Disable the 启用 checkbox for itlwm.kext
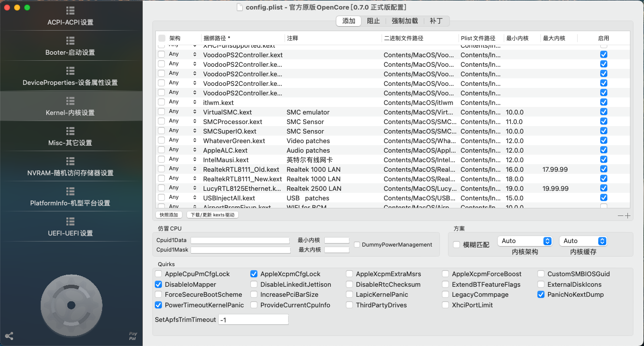 604,102
